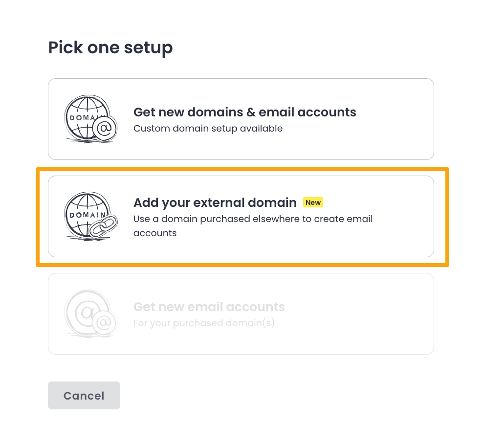Click the small @ circle on disabled icon
This screenshot has width=483, height=448.
104,323
